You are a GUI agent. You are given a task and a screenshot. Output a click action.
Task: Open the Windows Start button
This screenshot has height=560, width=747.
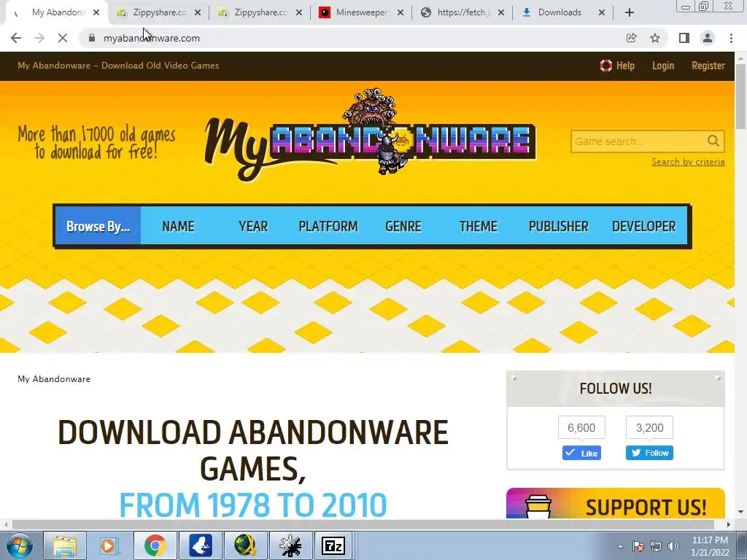click(x=19, y=545)
